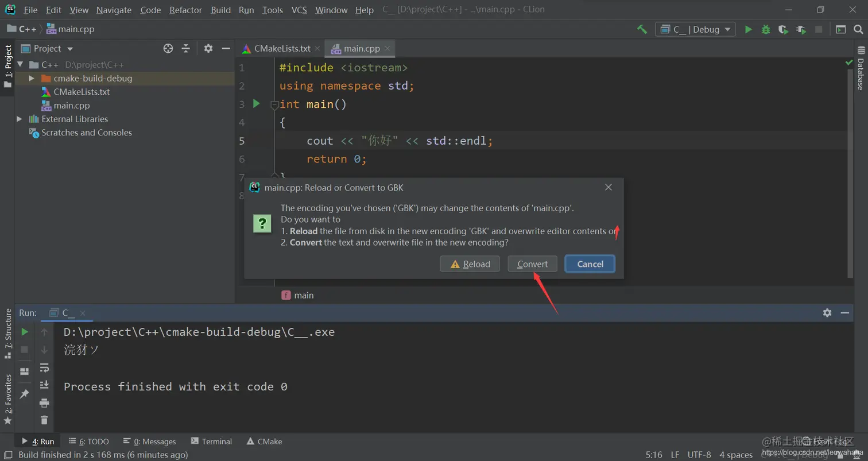The image size is (868, 461).
Task: Open the Project view dropdown
Action: pyautogui.click(x=70, y=49)
